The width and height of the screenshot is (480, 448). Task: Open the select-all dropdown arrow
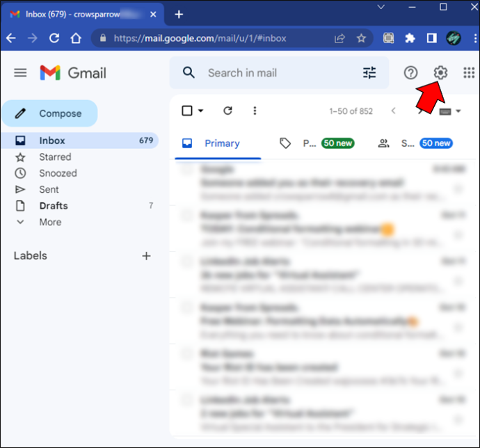[201, 111]
